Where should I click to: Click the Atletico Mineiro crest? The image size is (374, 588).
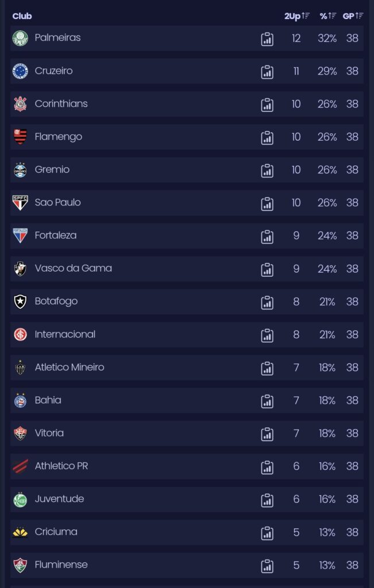(21, 367)
